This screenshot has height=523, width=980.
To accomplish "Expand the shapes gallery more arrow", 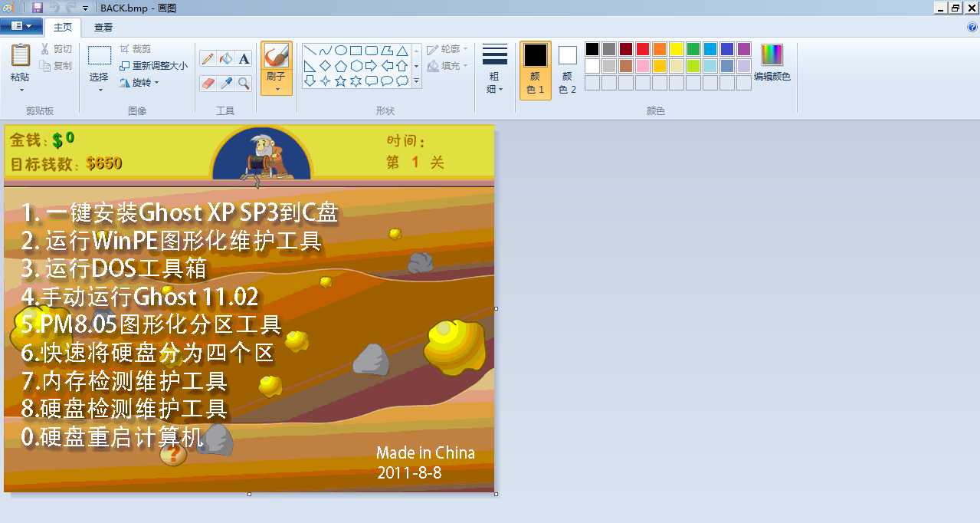I will coord(417,81).
